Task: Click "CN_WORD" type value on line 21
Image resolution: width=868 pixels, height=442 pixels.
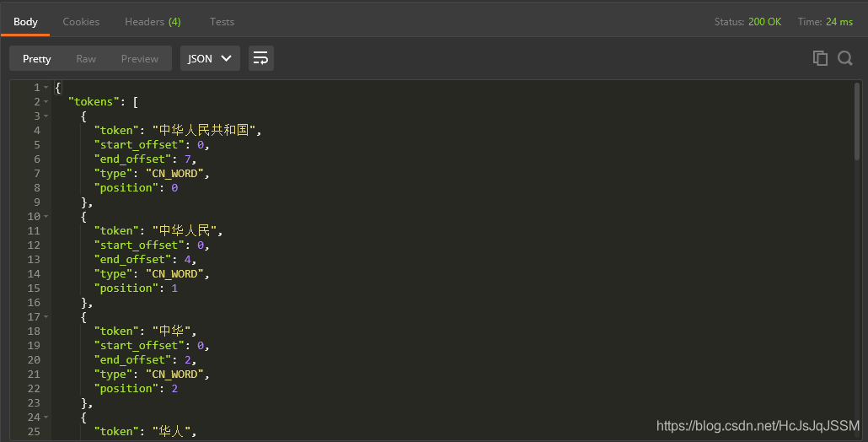Action: (175, 374)
